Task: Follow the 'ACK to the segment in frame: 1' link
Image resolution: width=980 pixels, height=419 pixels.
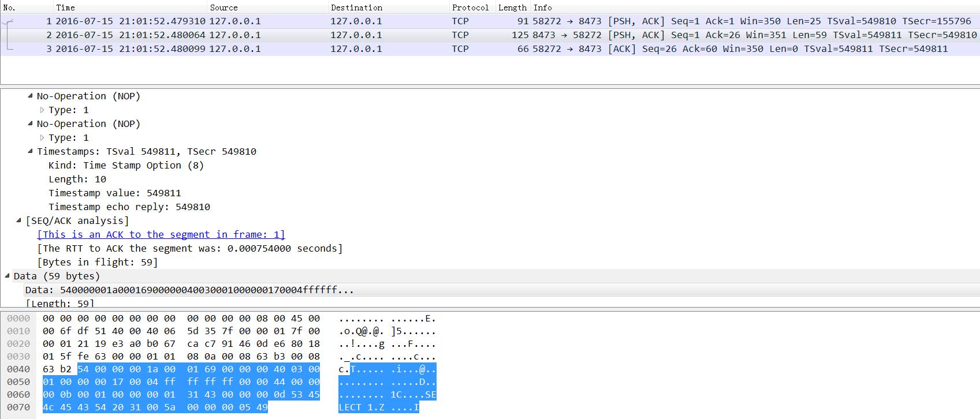Action: [x=161, y=235]
